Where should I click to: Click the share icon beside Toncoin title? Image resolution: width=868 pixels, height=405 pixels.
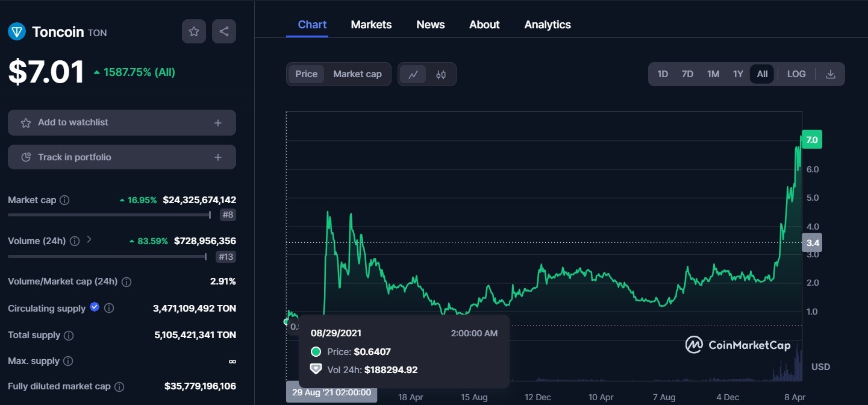pyautogui.click(x=224, y=31)
